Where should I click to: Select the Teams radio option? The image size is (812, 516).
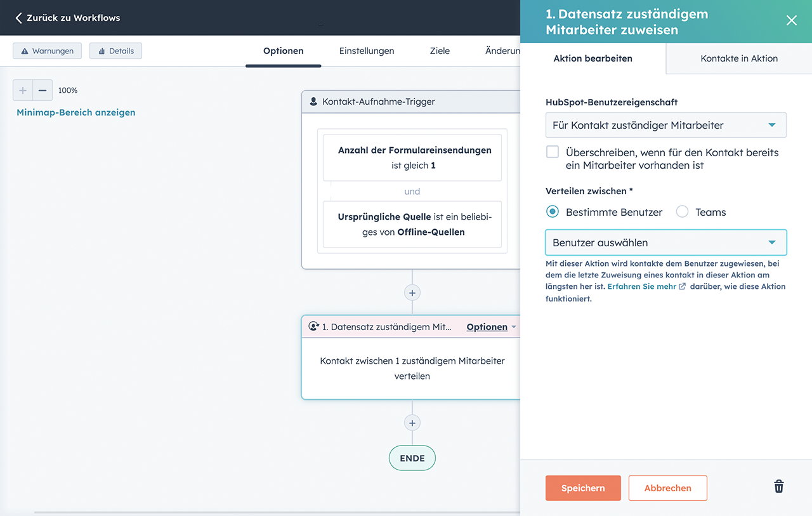(x=682, y=212)
